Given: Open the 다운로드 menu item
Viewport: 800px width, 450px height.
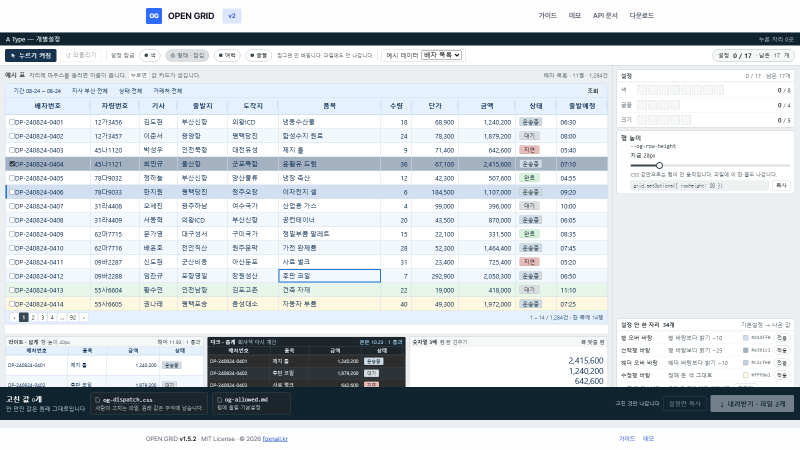Looking at the screenshot, I should click(641, 16).
